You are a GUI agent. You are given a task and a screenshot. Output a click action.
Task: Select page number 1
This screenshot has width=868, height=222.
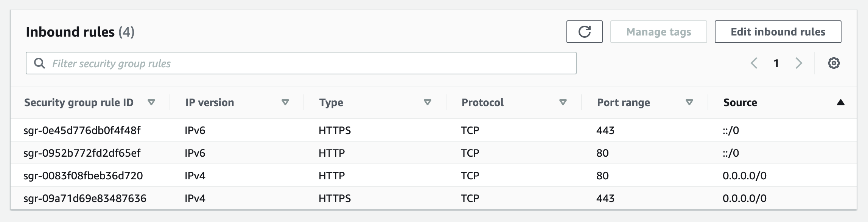776,63
